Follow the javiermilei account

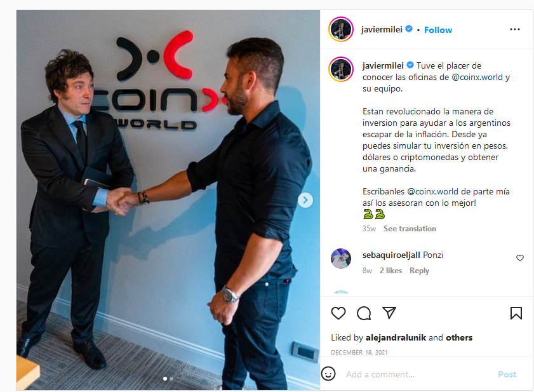pyautogui.click(x=438, y=30)
